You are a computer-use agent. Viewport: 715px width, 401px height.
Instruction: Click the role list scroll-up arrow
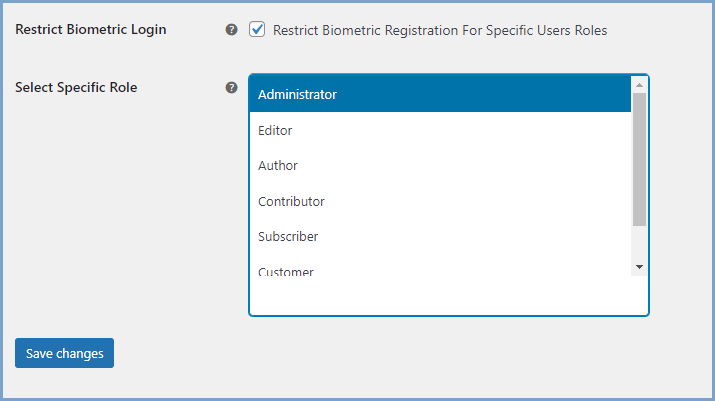click(639, 85)
